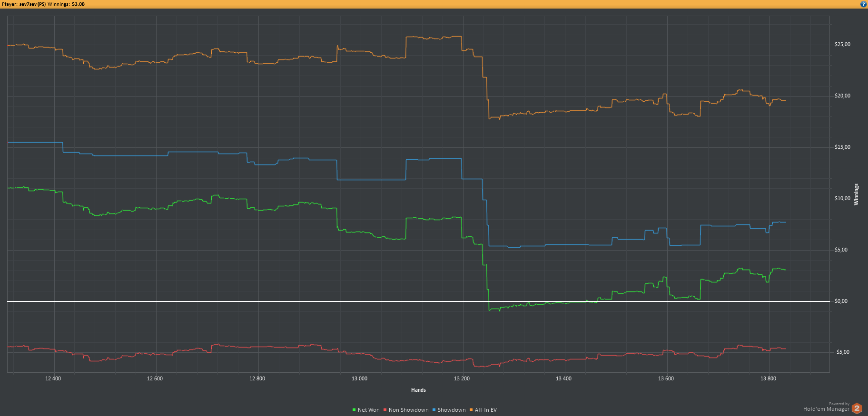Toggle the Net Won series label
Image resolution: width=868 pixels, height=416 pixels.
coord(369,410)
